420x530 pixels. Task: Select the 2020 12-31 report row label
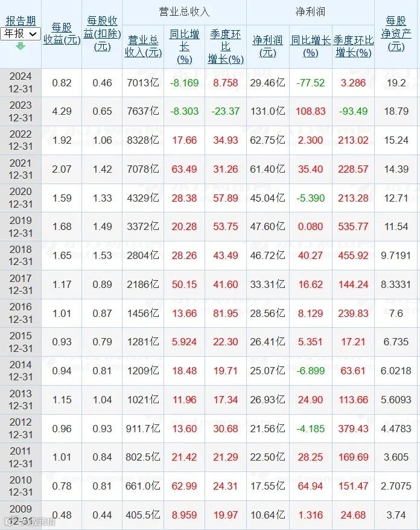(21, 198)
